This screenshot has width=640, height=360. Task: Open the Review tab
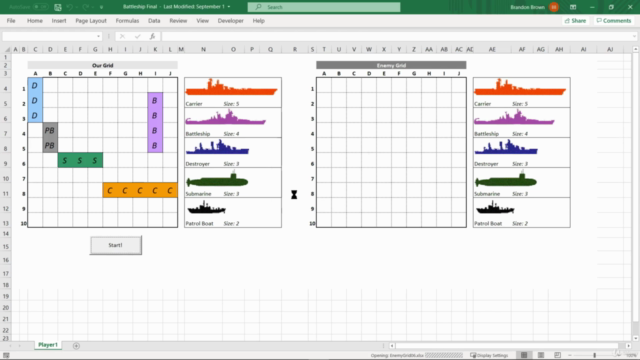[178, 20]
